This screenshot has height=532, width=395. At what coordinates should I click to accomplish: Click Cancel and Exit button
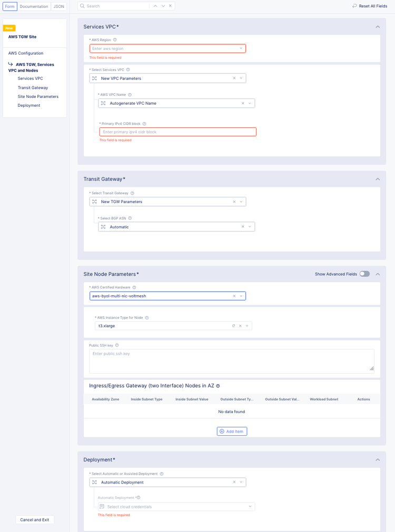[35, 520]
